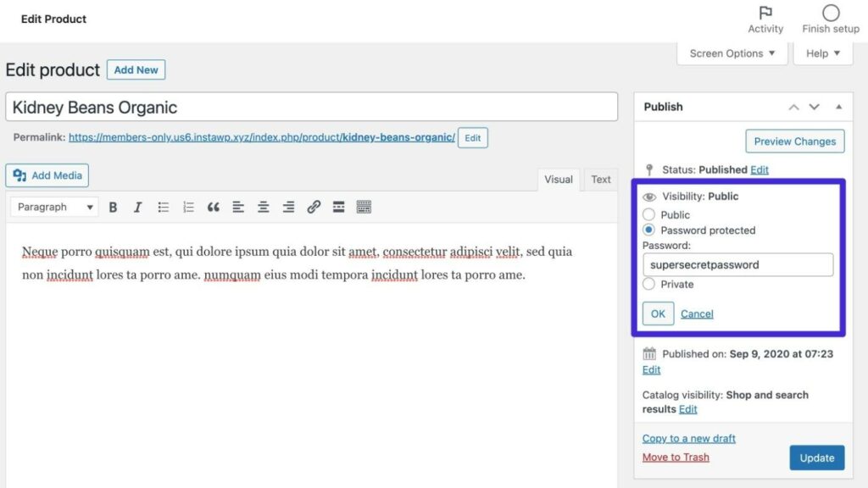Select the Public visibility radio button
868x488 pixels.
click(x=649, y=215)
